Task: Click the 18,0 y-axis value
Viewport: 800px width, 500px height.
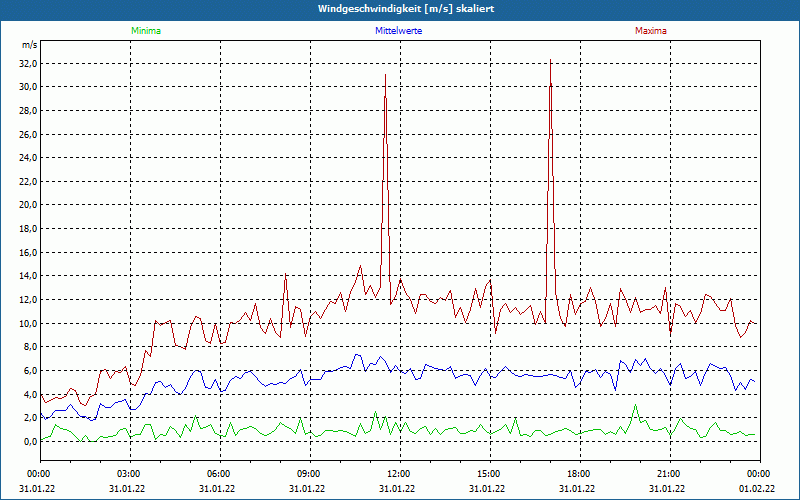Action: tap(28, 229)
